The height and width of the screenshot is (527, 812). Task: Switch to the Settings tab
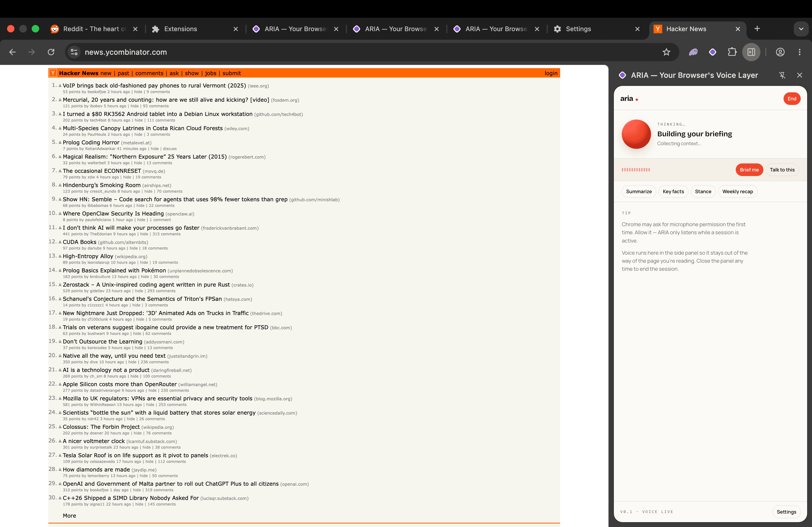point(597,29)
